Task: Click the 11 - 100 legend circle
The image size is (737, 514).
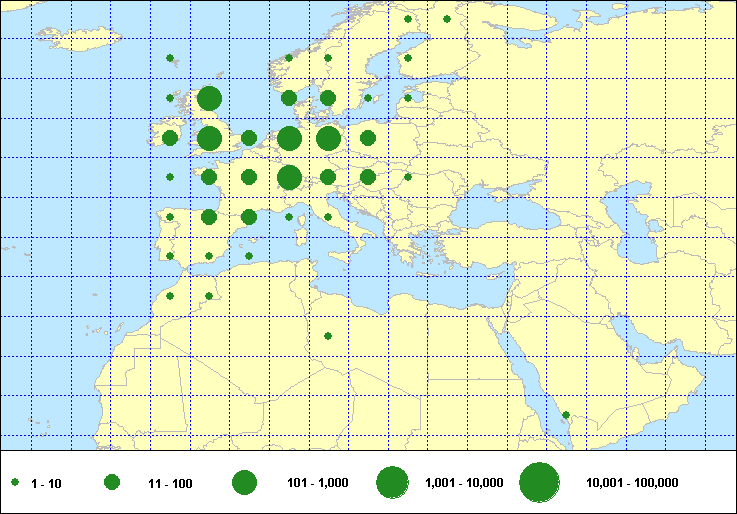Action: point(112,483)
